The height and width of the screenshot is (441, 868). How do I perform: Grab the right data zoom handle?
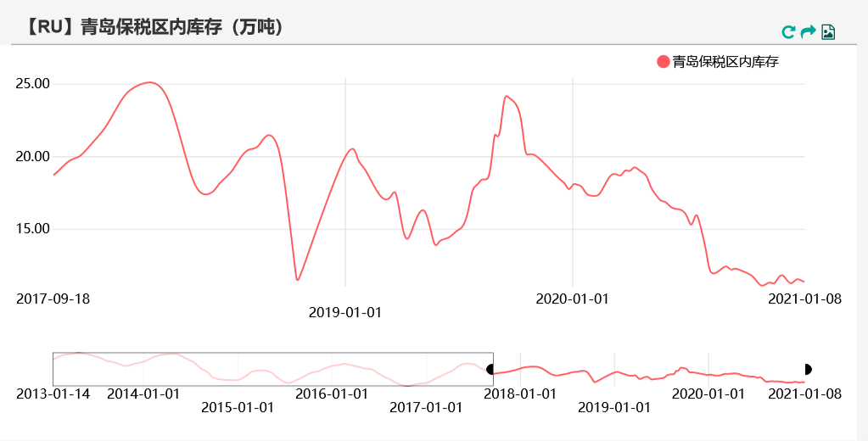click(807, 369)
